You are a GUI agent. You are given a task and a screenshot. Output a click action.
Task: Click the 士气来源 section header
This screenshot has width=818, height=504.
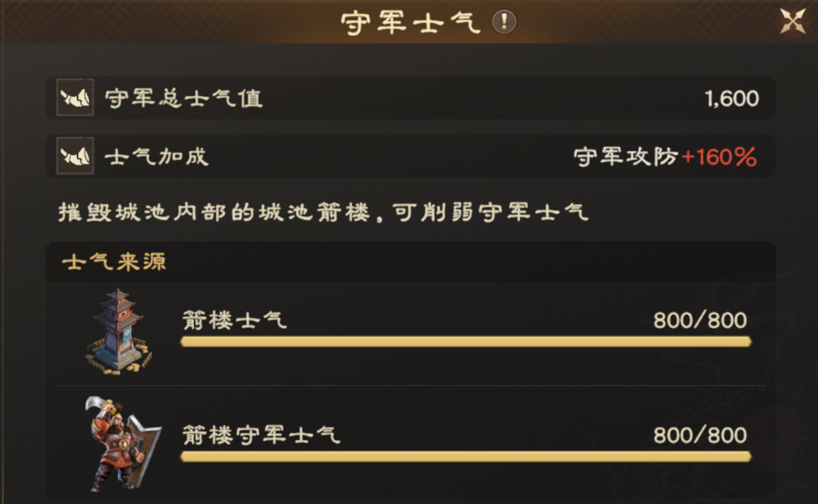(114, 262)
